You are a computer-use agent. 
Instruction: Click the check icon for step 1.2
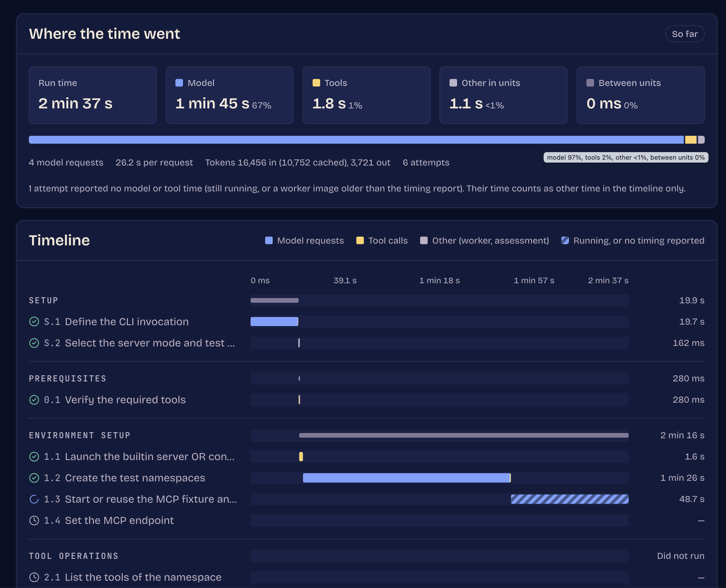pos(34,478)
